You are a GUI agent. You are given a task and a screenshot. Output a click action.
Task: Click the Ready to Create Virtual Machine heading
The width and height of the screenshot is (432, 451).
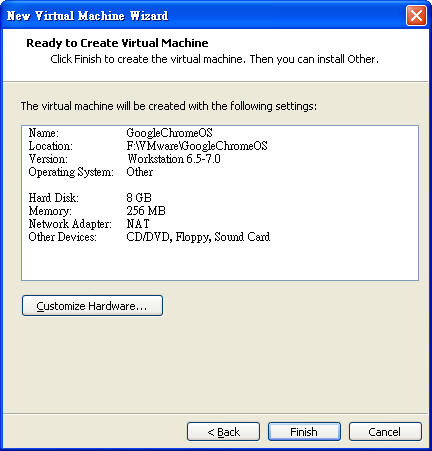coord(117,43)
